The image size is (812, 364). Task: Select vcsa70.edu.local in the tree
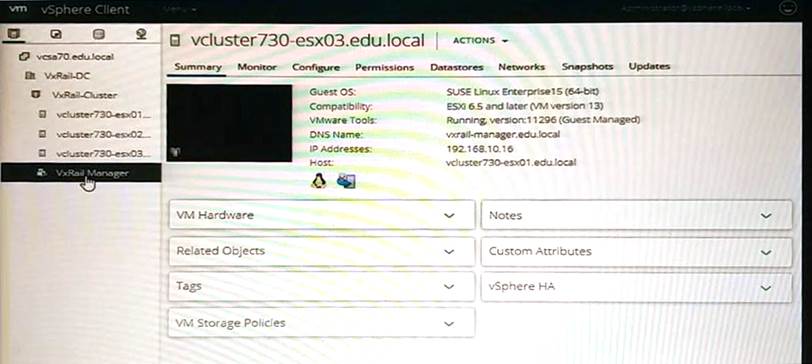click(x=75, y=56)
